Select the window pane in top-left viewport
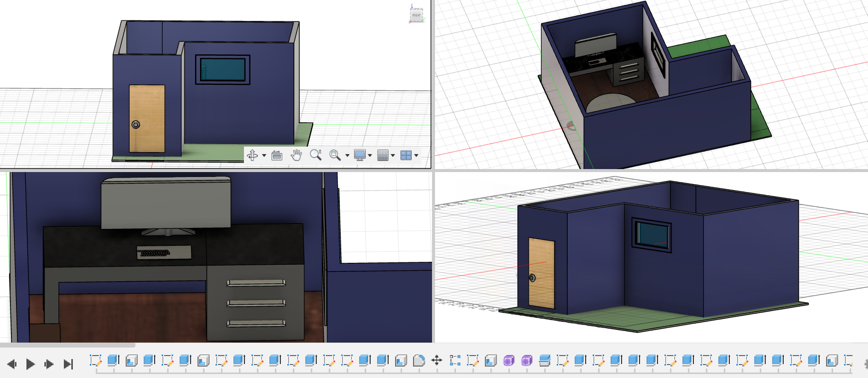868x378 pixels. [222, 69]
